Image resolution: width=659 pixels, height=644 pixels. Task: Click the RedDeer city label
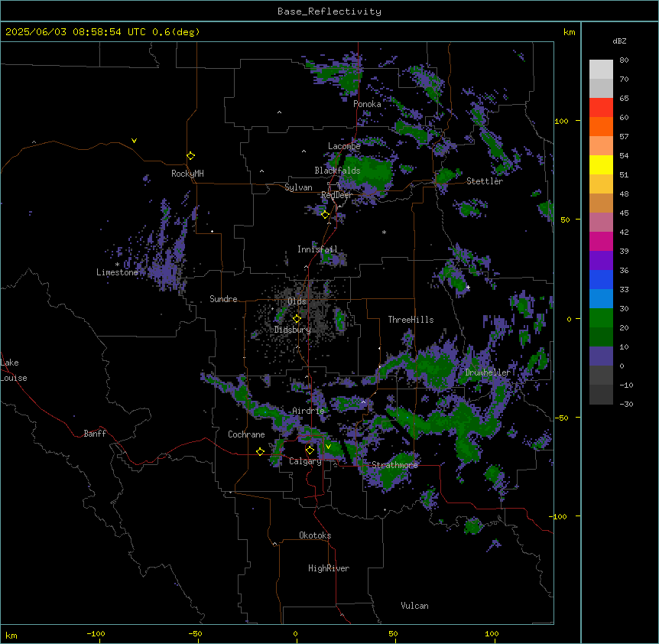(336, 196)
